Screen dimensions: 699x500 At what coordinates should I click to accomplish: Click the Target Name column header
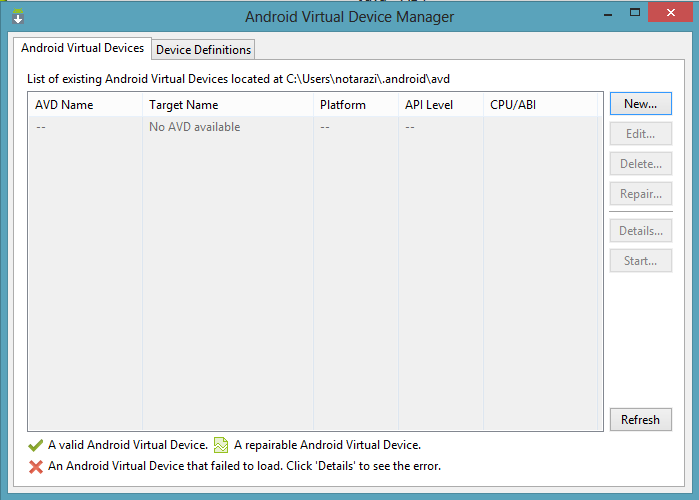[228, 105]
